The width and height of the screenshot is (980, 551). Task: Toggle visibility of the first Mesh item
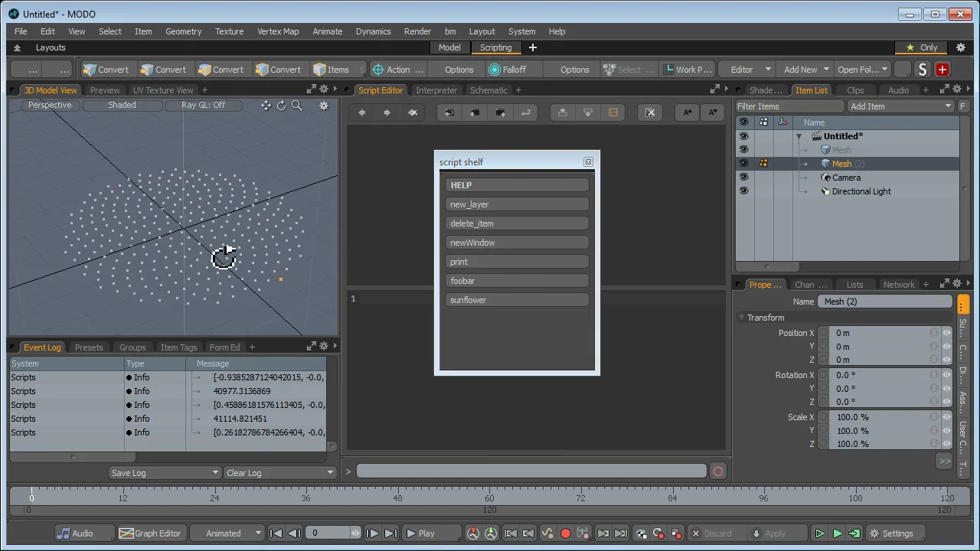click(x=743, y=150)
